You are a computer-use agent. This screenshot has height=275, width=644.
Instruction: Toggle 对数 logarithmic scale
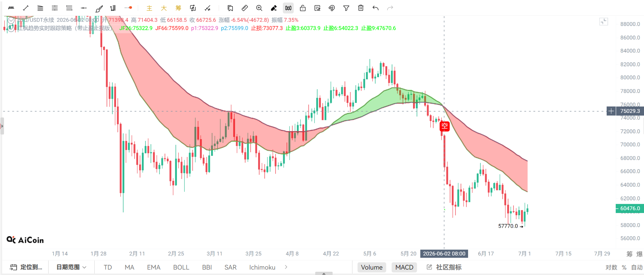[x=611, y=267]
